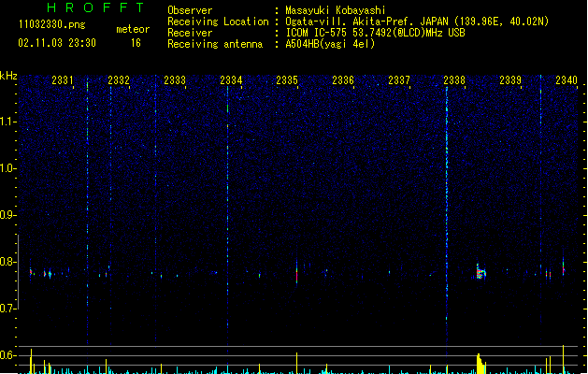Click the meteor label
The image size is (588, 374).
coord(133,29)
